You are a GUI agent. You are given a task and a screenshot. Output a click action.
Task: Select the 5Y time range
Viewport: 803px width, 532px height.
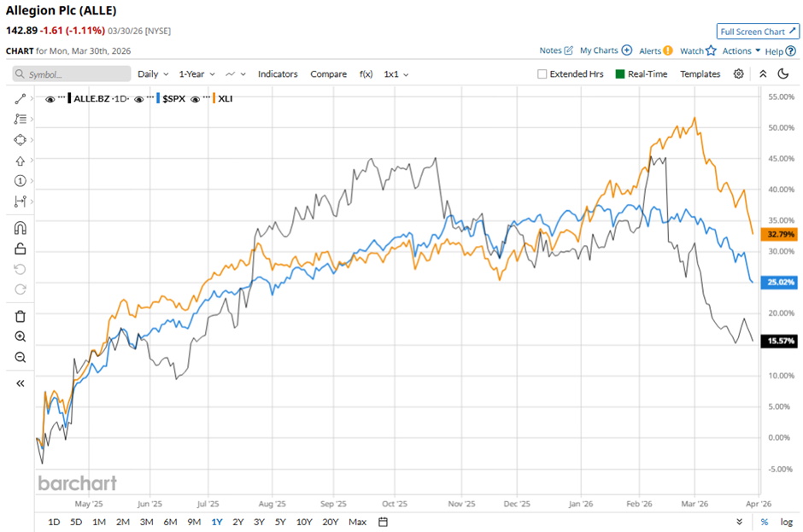click(280, 522)
